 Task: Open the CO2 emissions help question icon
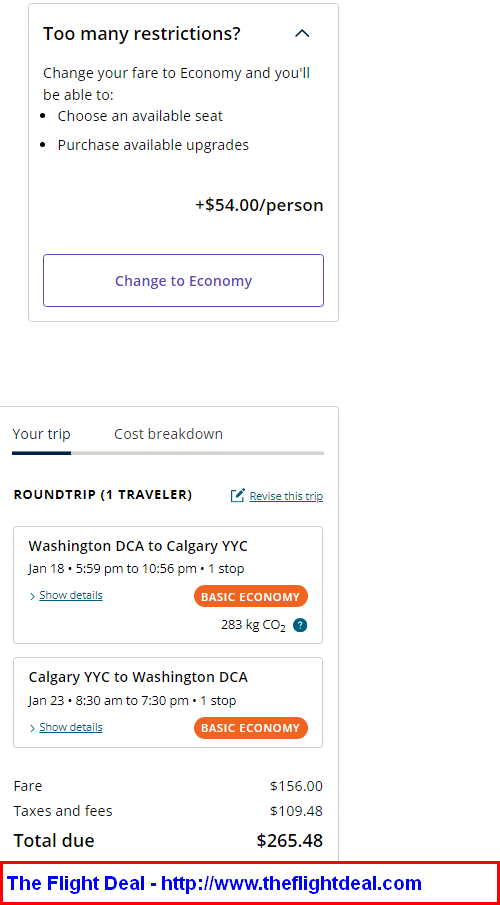click(300, 625)
